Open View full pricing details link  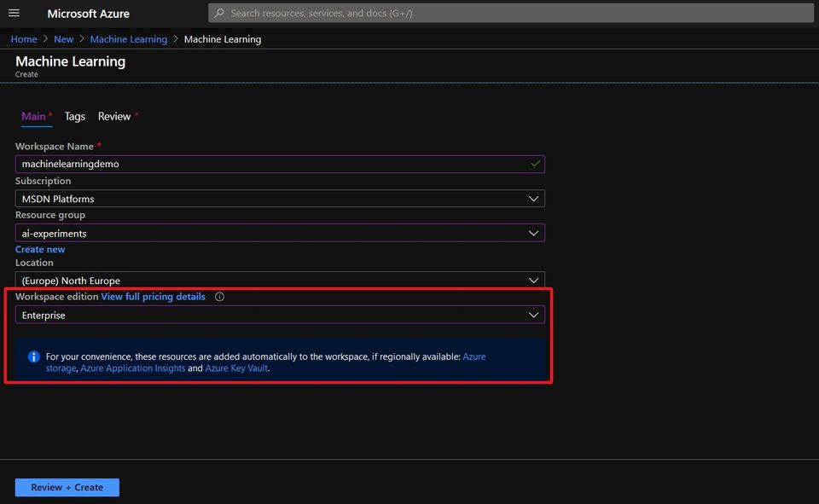click(x=153, y=297)
